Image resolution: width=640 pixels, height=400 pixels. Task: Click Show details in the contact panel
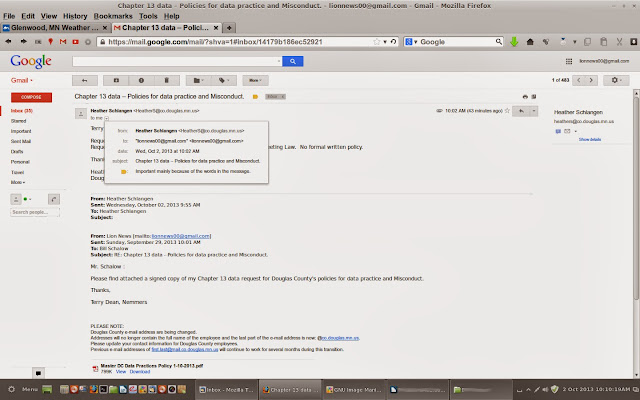tap(590, 140)
